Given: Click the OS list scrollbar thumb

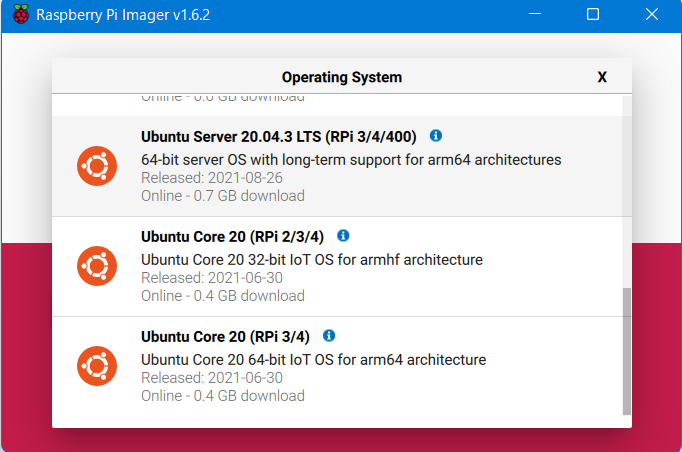Looking at the screenshot, I should [x=627, y=350].
